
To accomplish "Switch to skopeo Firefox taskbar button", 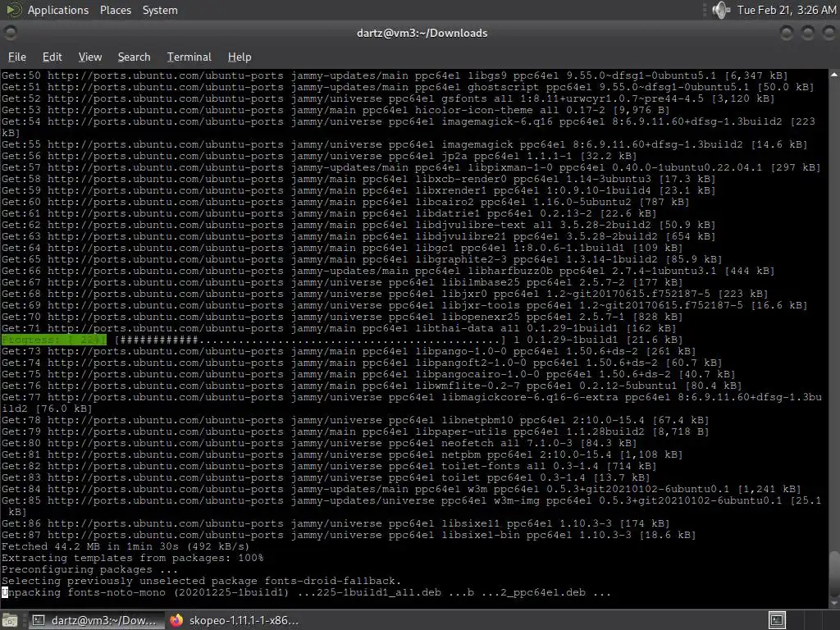I will [x=234, y=620].
